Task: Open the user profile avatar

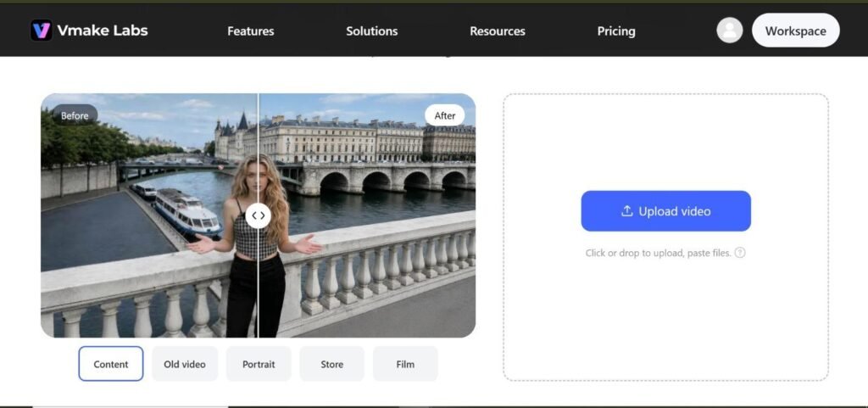Action: coord(730,31)
